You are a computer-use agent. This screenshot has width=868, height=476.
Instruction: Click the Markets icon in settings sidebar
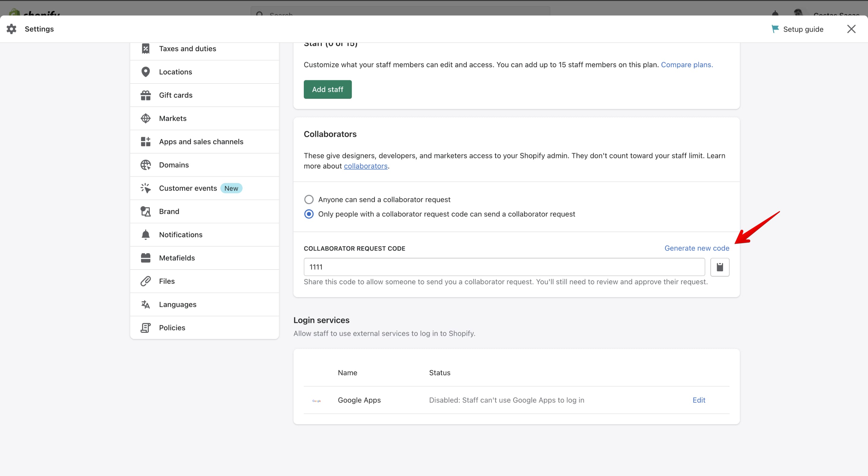(x=146, y=118)
